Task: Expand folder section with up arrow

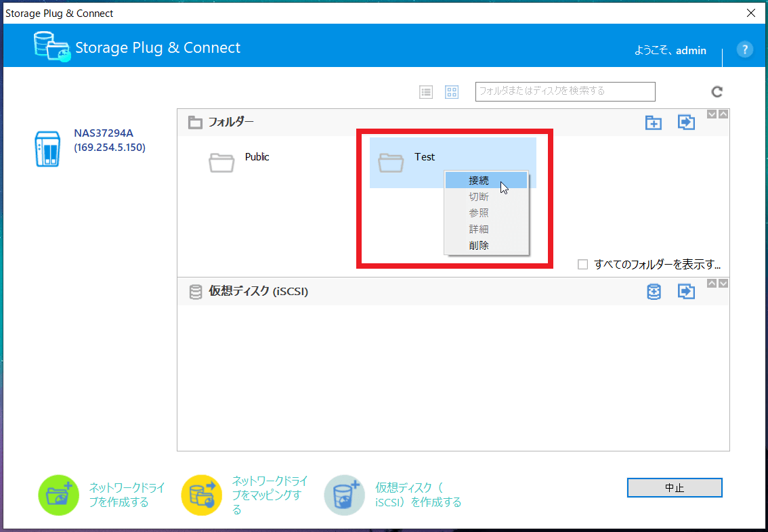Action: click(x=723, y=114)
